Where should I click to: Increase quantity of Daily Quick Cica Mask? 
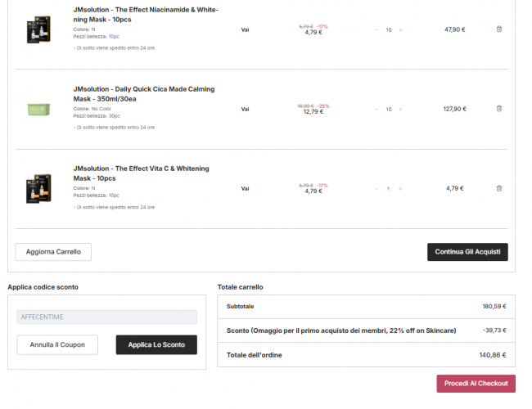pyautogui.click(x=400, y=109)
